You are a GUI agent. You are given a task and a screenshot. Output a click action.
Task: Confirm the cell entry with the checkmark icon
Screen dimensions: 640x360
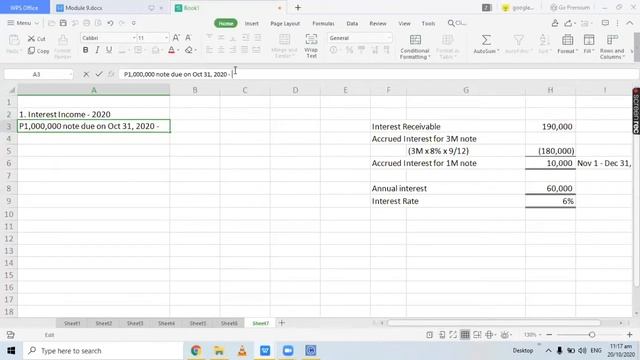(x=99, y=74)
